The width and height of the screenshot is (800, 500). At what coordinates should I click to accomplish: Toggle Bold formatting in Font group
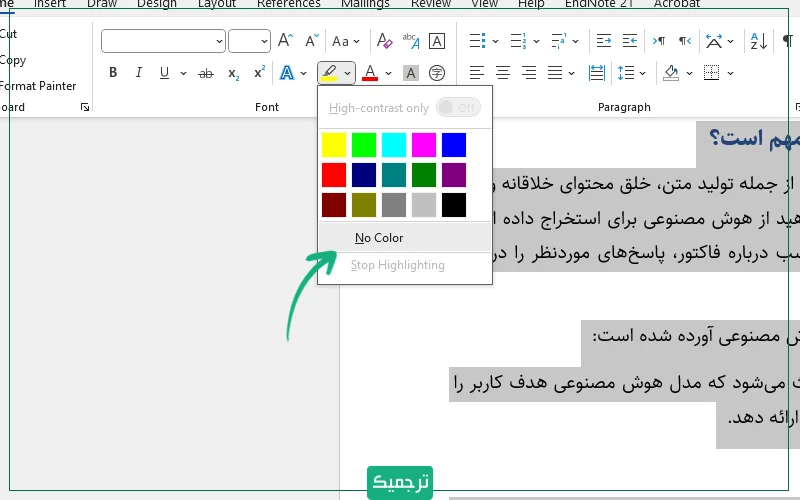(113, 73)
